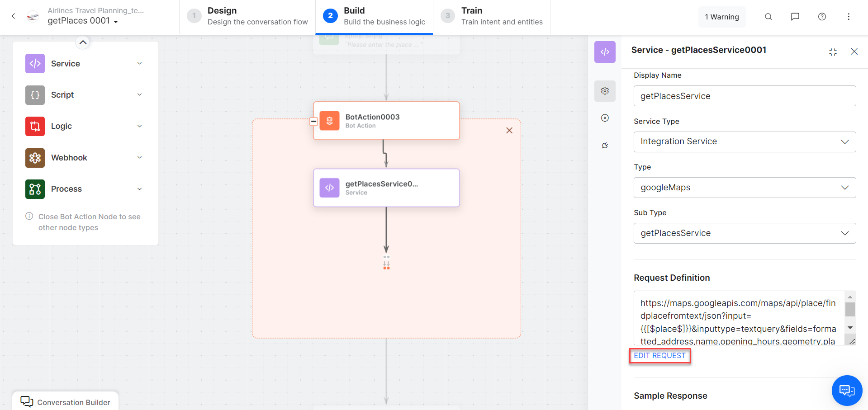Select the purple code icon in properties rail

pos(605,52)
